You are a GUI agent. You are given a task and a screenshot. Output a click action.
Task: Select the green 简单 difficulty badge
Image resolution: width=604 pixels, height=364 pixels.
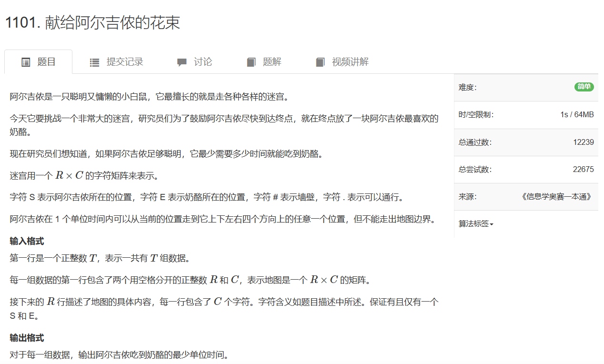pyautogui.click(x=584, y=87)
